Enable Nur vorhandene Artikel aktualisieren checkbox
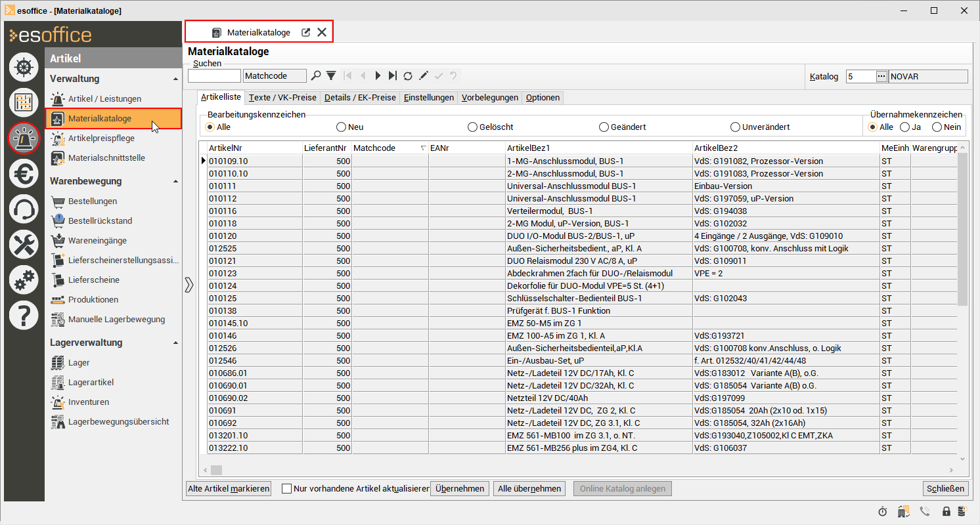This screenshot has width=980, height=525. 287,488
